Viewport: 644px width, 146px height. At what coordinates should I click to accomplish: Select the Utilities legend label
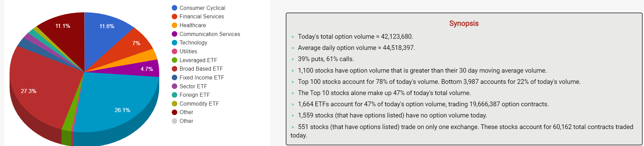coord(188,51)
